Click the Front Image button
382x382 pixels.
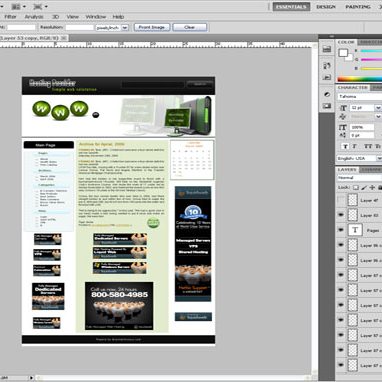pyautogui.click(x=152, y=27)
